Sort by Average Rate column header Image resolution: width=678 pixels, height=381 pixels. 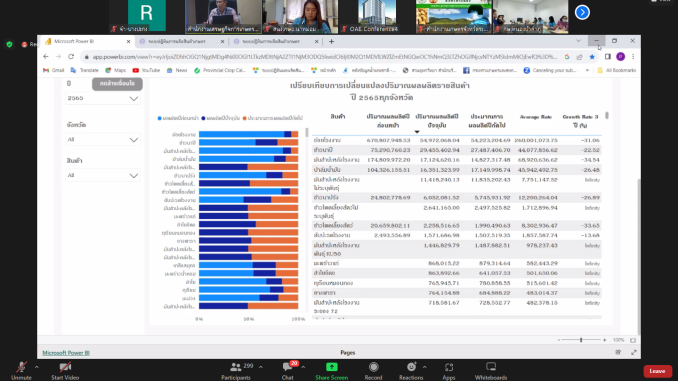(x=535, y=117)
